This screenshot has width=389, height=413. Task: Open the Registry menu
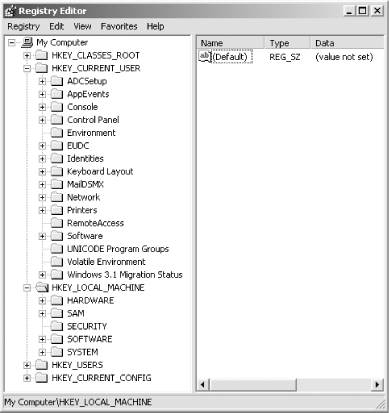pos(23,26)
